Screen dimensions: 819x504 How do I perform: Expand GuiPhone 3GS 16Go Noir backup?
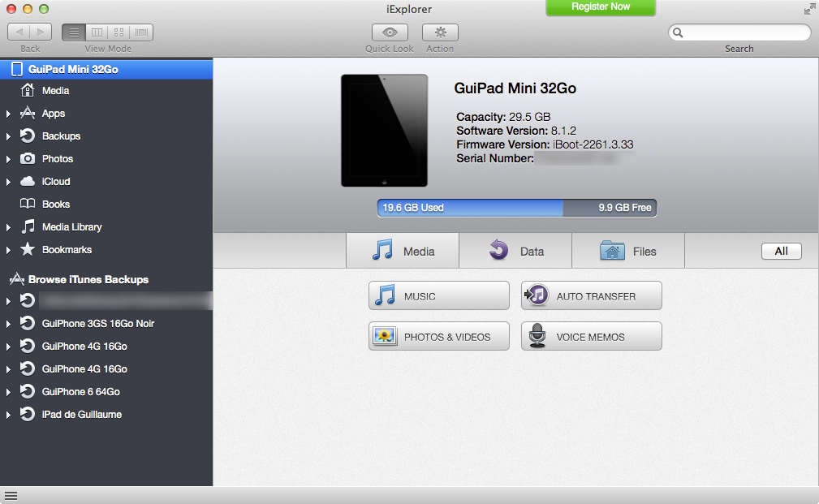[8, 324]
